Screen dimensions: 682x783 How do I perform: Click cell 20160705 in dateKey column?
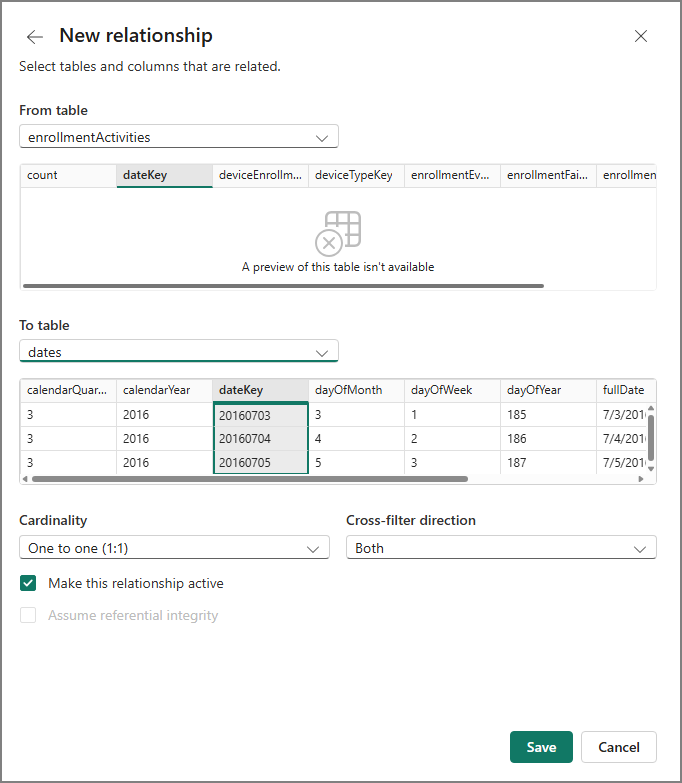pyautogui.click(x=261, y=462)
